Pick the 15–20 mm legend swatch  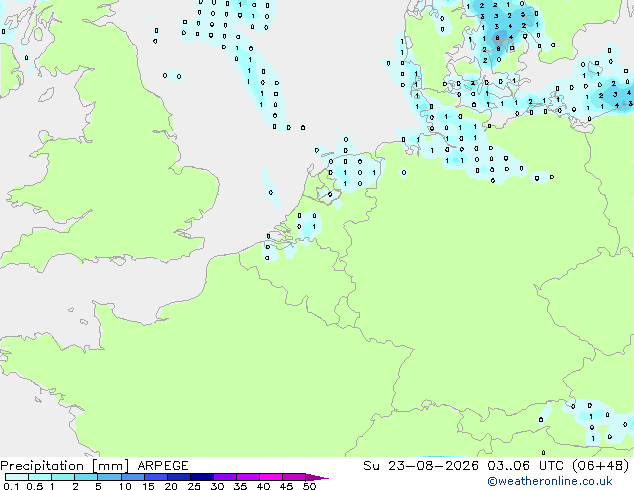(156, 477)
